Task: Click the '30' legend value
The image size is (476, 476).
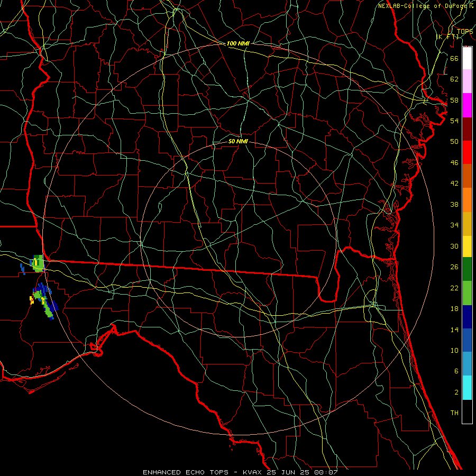Action: click(454, 246)
